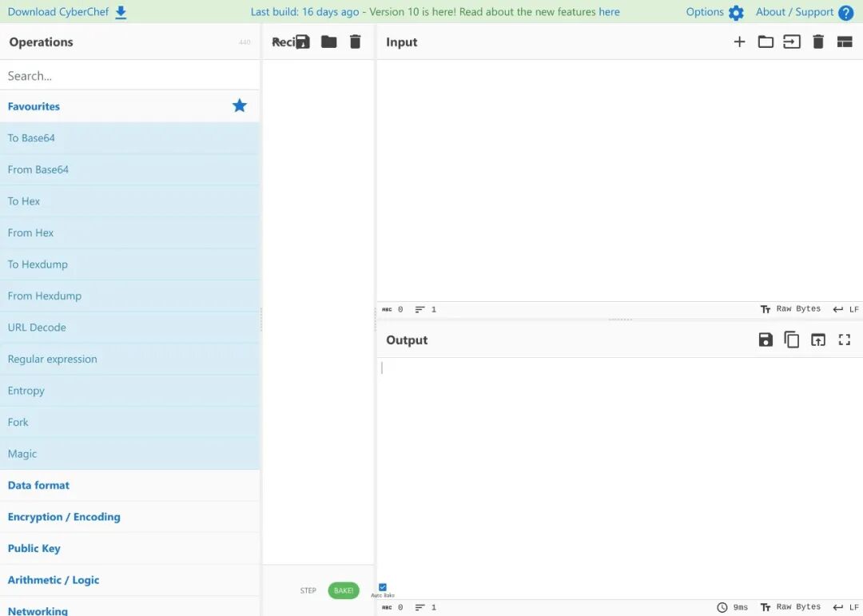Click the STEP button
Screen dimensions: 863x616
(x=308, y=590)
